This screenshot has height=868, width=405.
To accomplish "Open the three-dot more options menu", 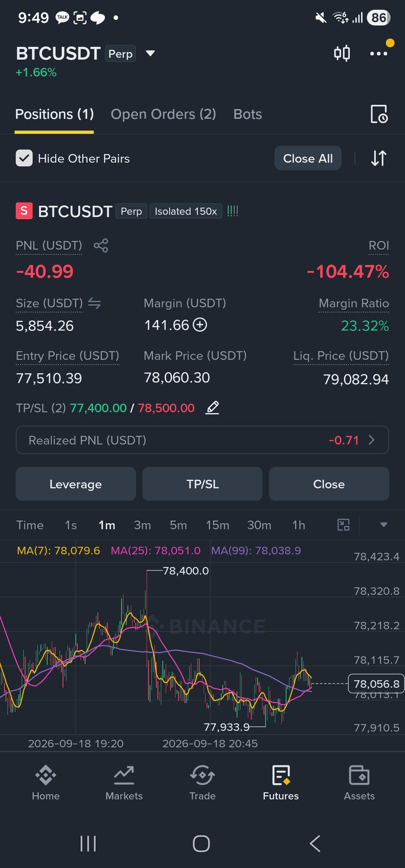I will coord(379,54).
